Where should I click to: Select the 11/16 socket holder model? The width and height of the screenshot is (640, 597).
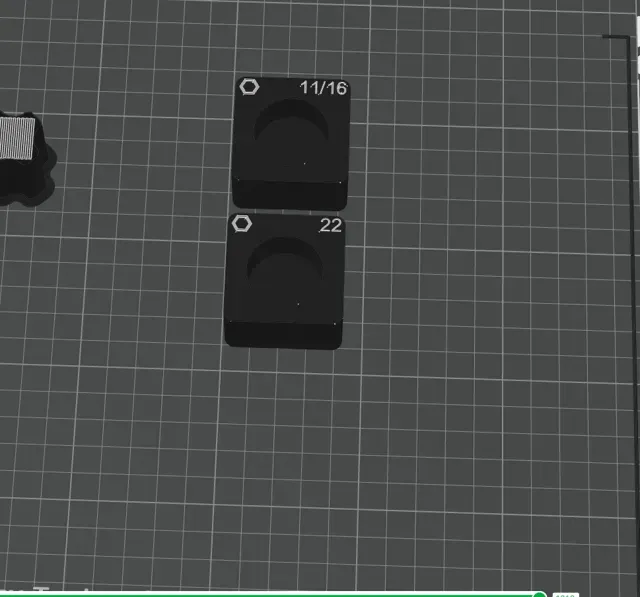click(x=291, y=144)
